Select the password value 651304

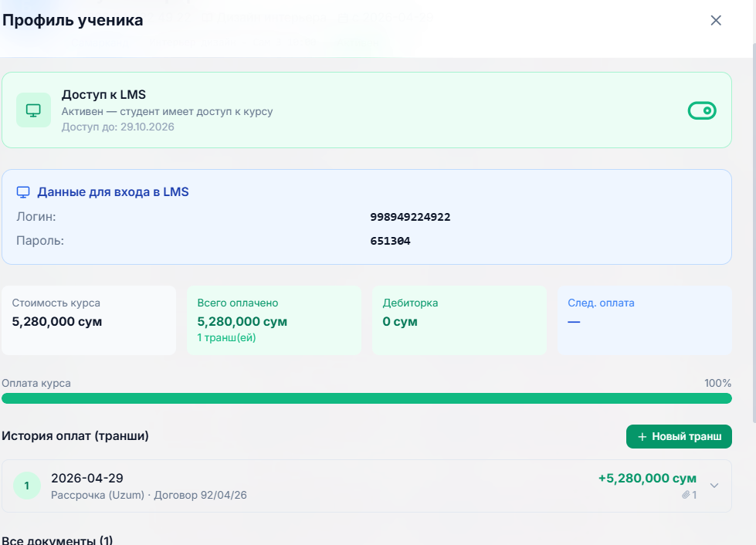tap(390, 242)
